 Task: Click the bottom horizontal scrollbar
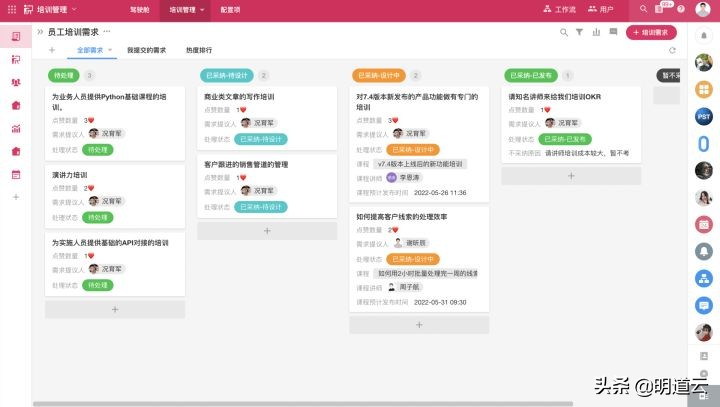click(x=303, y=404)
